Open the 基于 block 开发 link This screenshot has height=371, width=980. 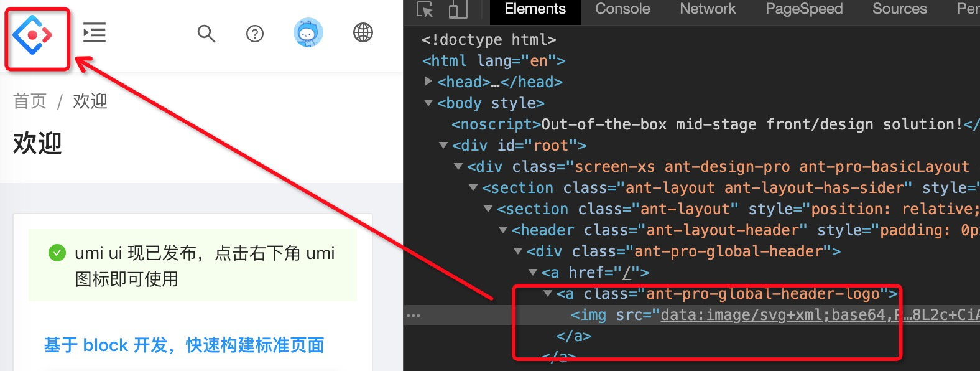184,345
